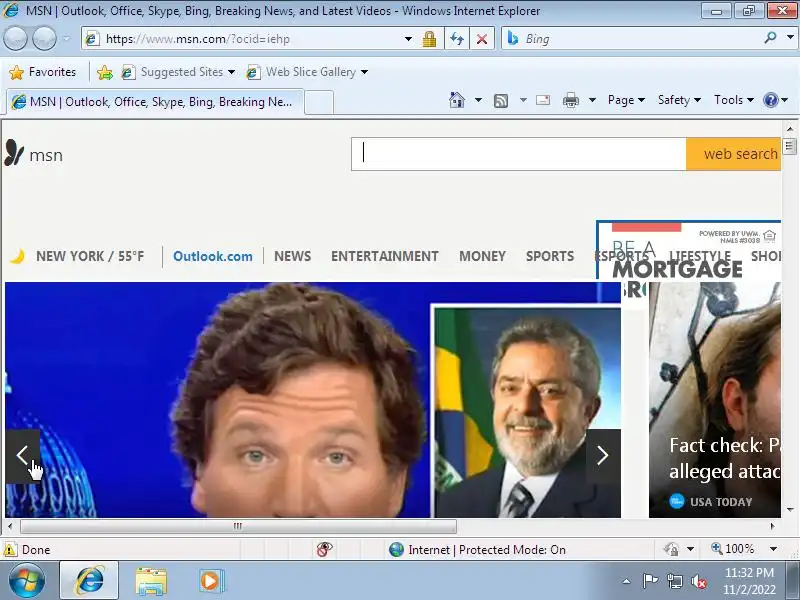Viewport: 800px width, 600px height.
Task: Open the Favorites star button
Action: (x=43, y=72)
